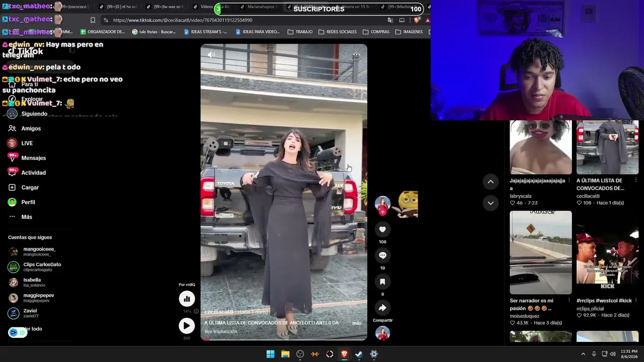Open File Explorer from the taskbar
Viewport: 644px width, 362px height.
click(285, 354)
